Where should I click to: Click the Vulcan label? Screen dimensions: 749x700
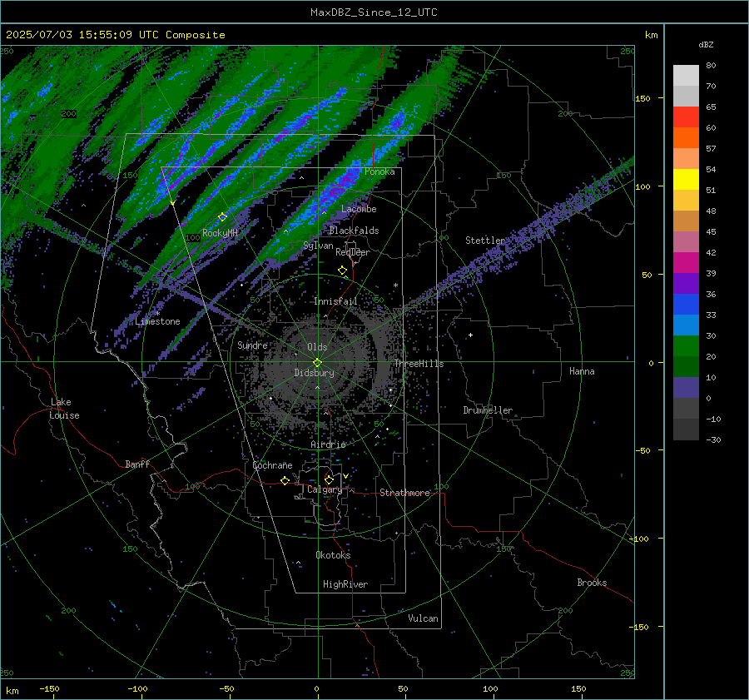[423, 618]
